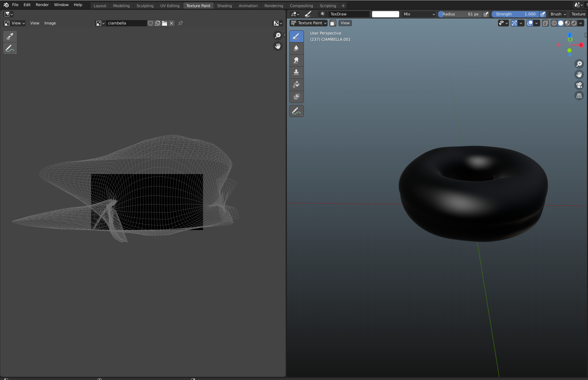The image size is (588, 380).
Task: Open the View menu in 3D viewport header
Action: [345, 23]
